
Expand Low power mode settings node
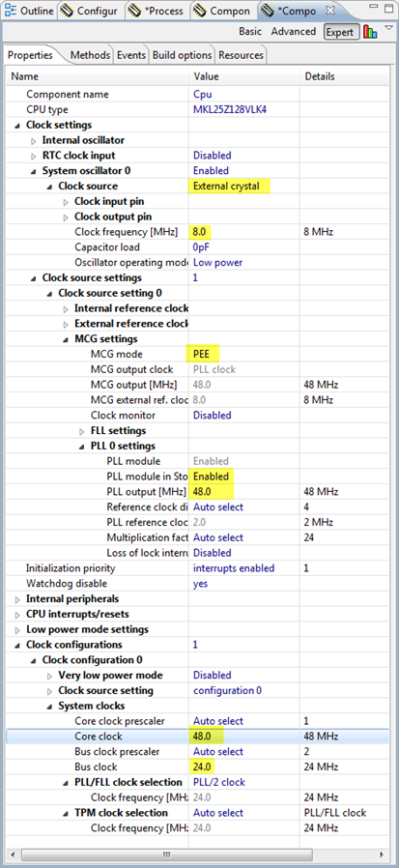17,629
